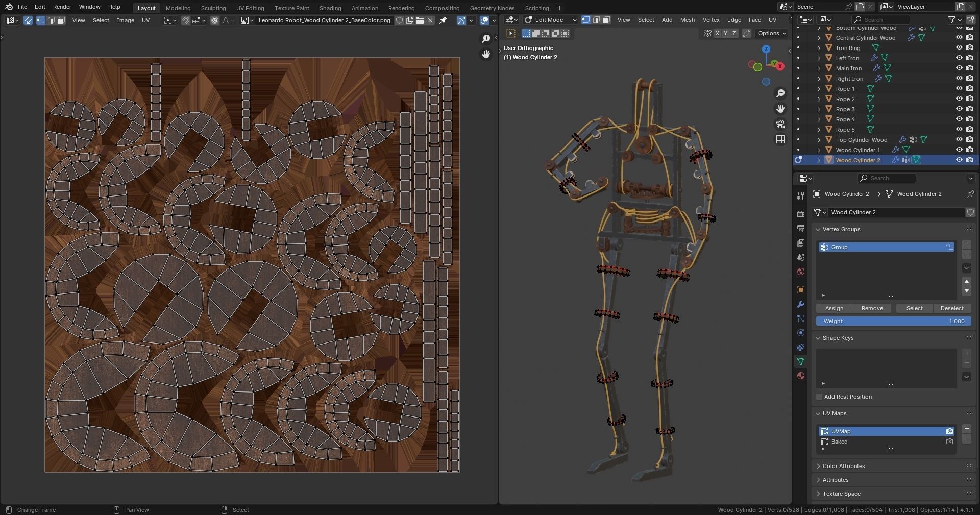Open the Object properties tab
The width and height of the screenshot is (980, 515).
pos(800,290)
